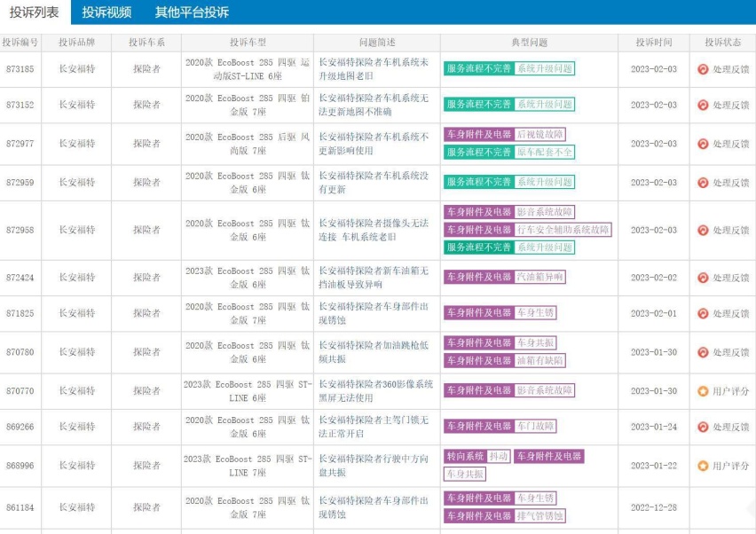
Task: Click the date 2023-02-02
Action: (654, 278)
